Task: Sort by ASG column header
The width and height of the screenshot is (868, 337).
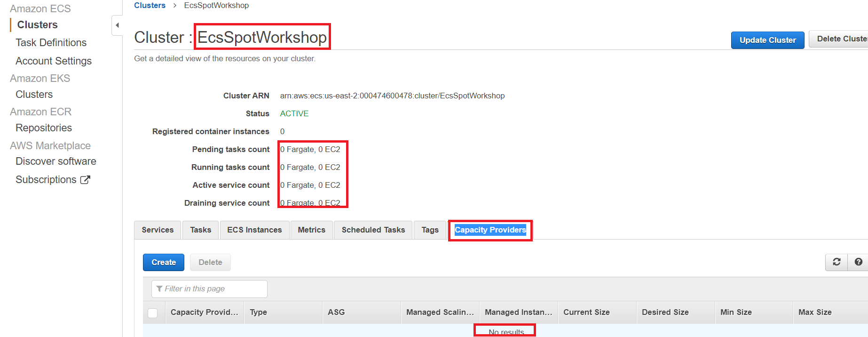Action: (x=362, y=313)
